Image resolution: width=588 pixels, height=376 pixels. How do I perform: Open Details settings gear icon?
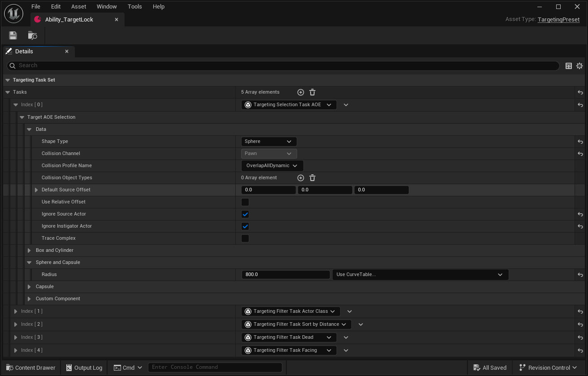(579, 66)
